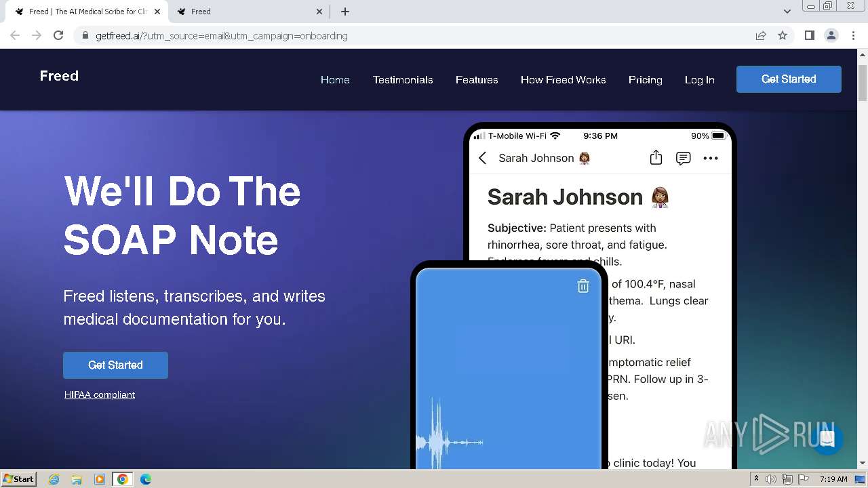The height and width of the screenshot is (488, 868).
Task: Click the scrollbar down arrow
Action: pos(863,464)
